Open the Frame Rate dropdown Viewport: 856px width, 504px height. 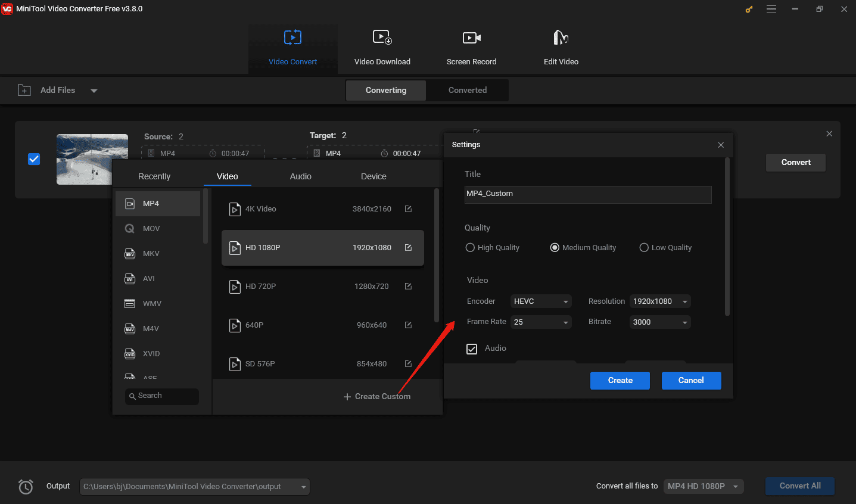tap(541, 322)
